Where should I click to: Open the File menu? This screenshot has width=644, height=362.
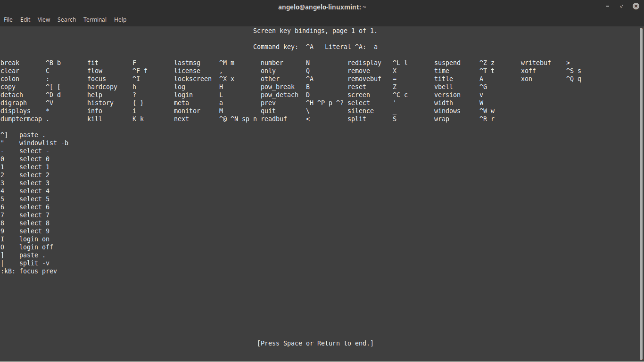click(x=8, y=19)
